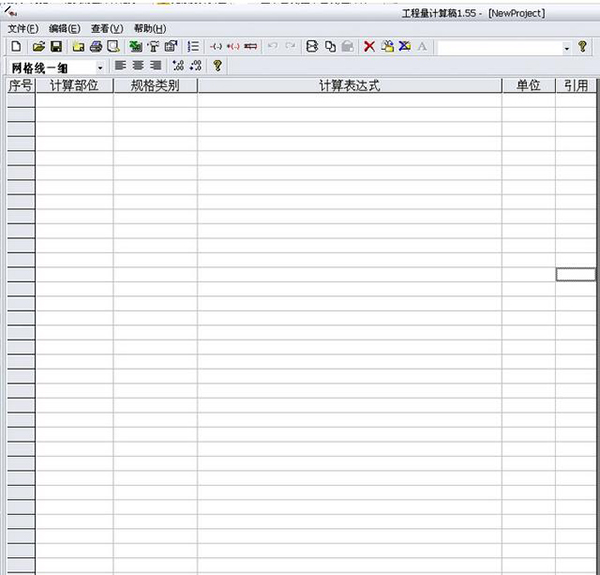Viewport: 600px width, 575px height.
Task: Click the numbered list icon
Action: pyautogui.click(x=193, y=47)
